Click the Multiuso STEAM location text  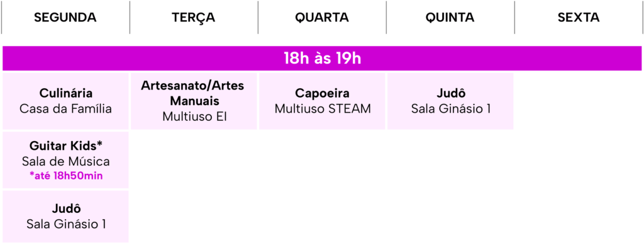[x=323, y=109]
